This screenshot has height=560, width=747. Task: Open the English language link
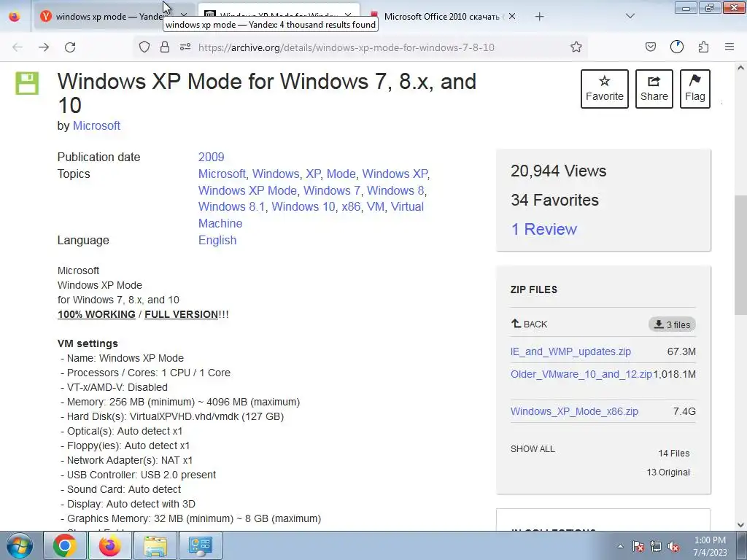point(217,240)
